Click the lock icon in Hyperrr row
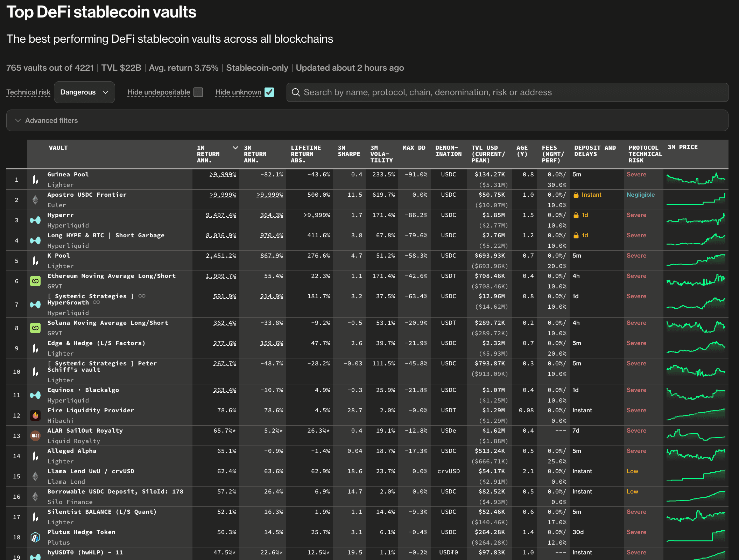739x560 pixels. (x=576, y=215)
